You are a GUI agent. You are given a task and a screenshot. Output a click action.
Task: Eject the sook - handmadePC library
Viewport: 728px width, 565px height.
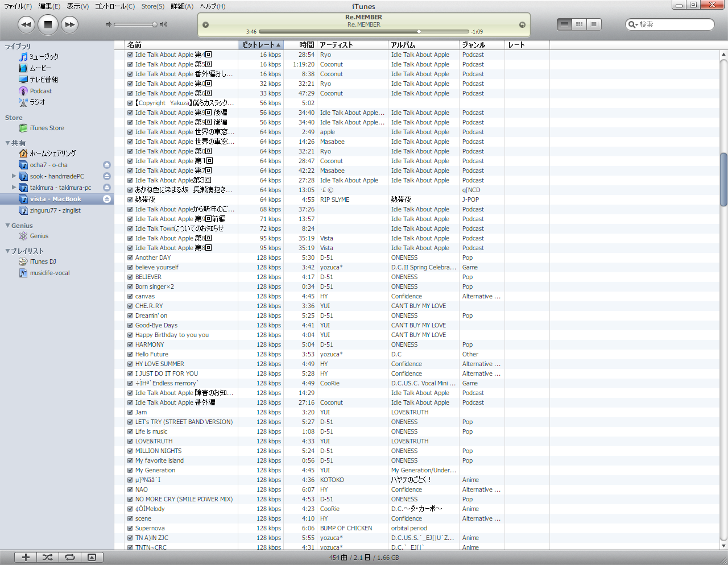click(x=107, y=176)
